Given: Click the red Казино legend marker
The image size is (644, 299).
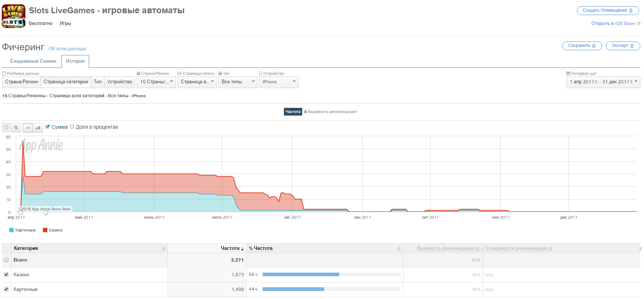Looking at the screenshot, I should pos(45,230).
